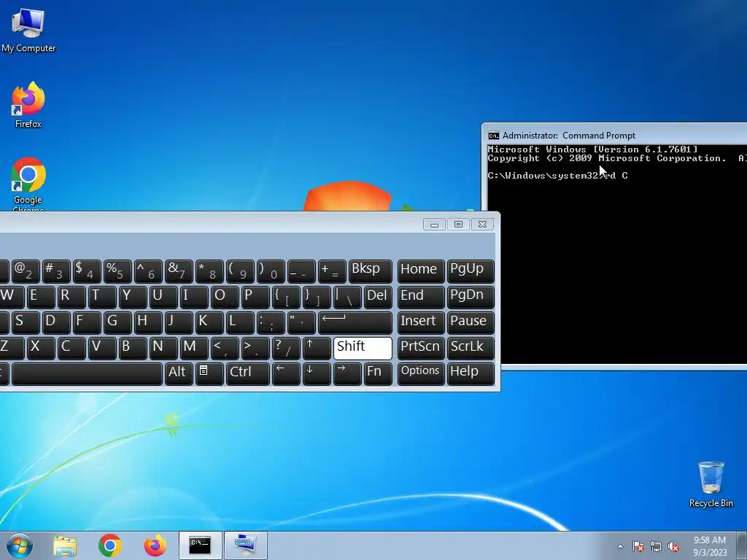Toggle the right Alt key
The image size is (747, 560).
point(179,374)
